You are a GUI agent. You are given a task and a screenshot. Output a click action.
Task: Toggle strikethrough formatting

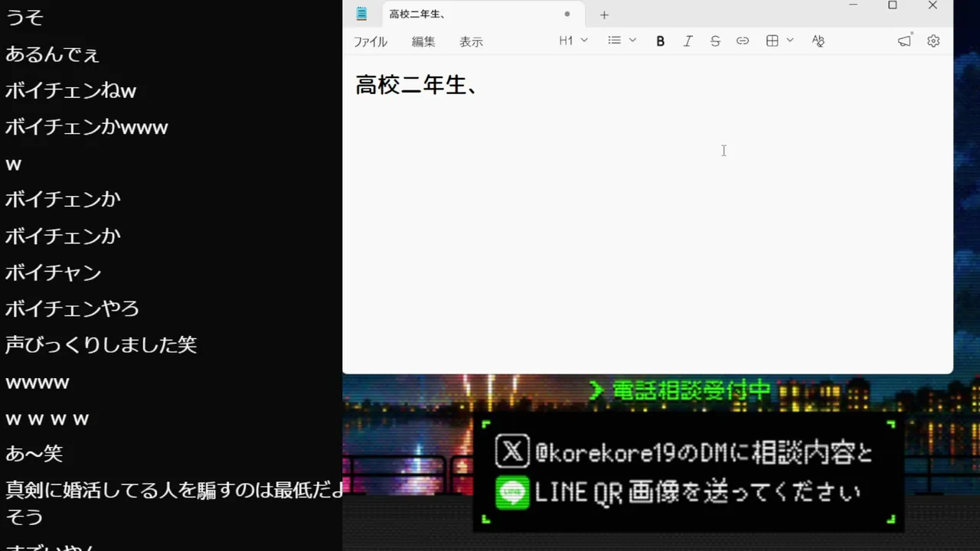tap(715, 41)
